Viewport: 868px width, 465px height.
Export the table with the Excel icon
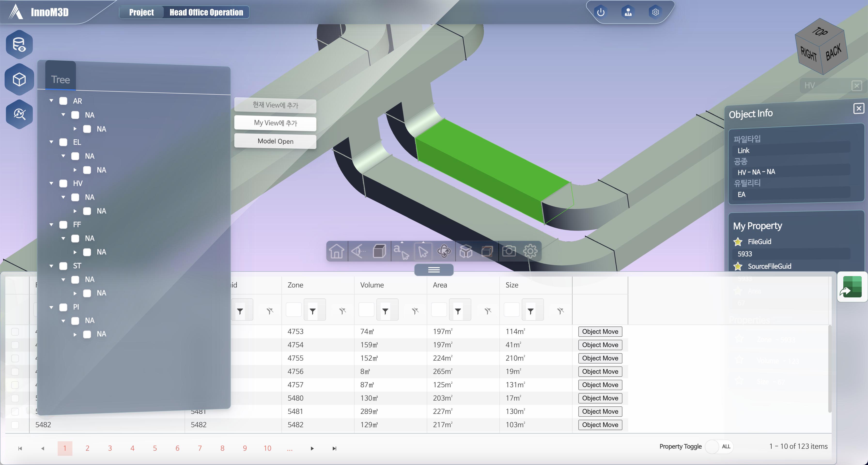[852, 287]
